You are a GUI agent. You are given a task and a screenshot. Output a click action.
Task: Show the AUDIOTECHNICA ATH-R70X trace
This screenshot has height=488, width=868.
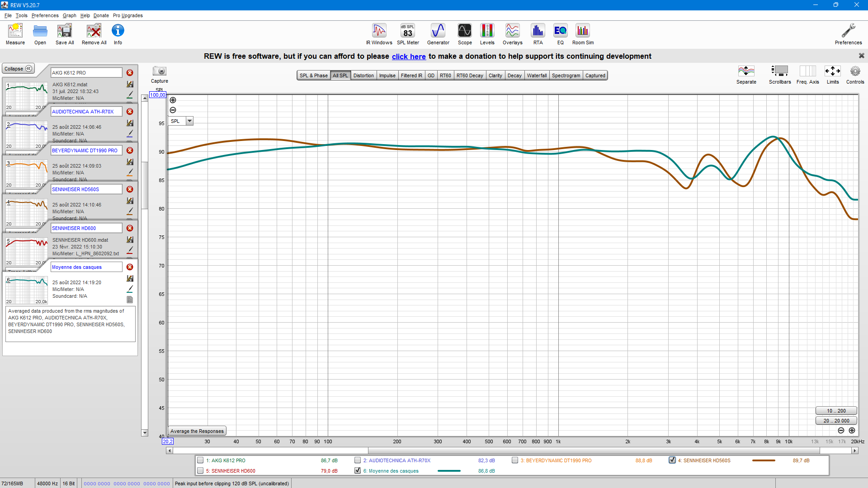[358, 460]
